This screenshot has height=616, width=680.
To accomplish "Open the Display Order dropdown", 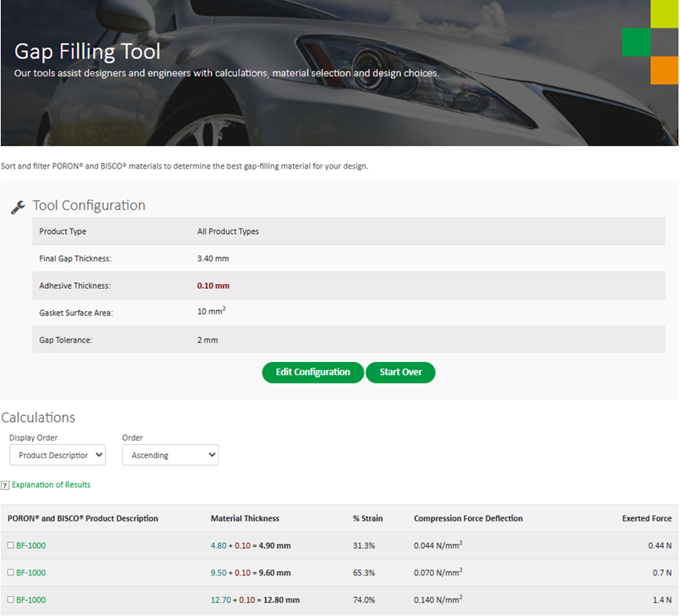I will pos(58,455).
